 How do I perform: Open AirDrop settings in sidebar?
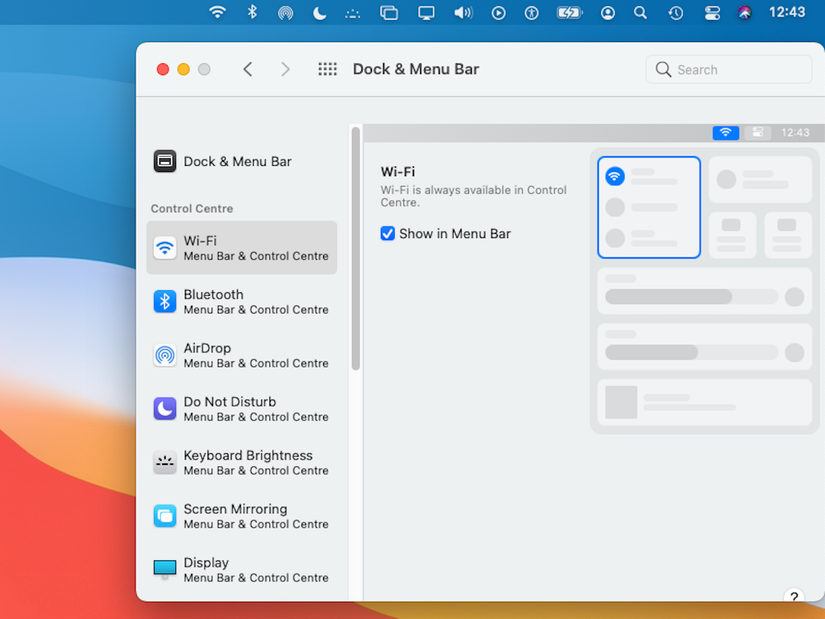click(241, 355)
